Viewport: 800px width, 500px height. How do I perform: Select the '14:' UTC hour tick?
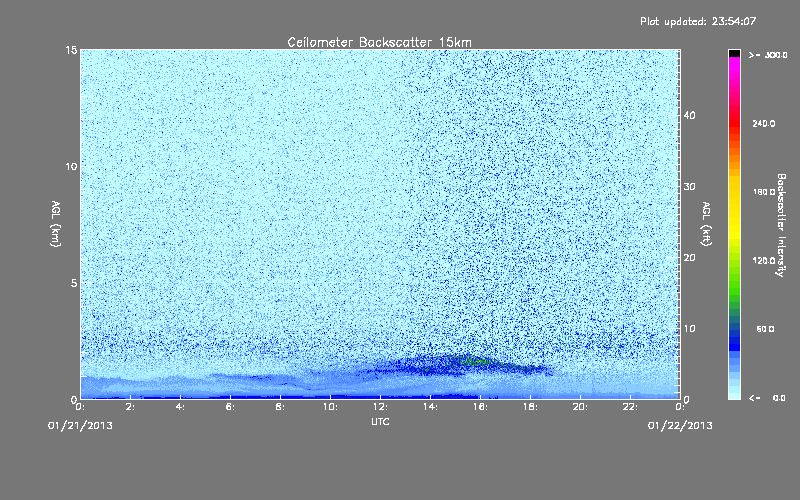[430, 407]
